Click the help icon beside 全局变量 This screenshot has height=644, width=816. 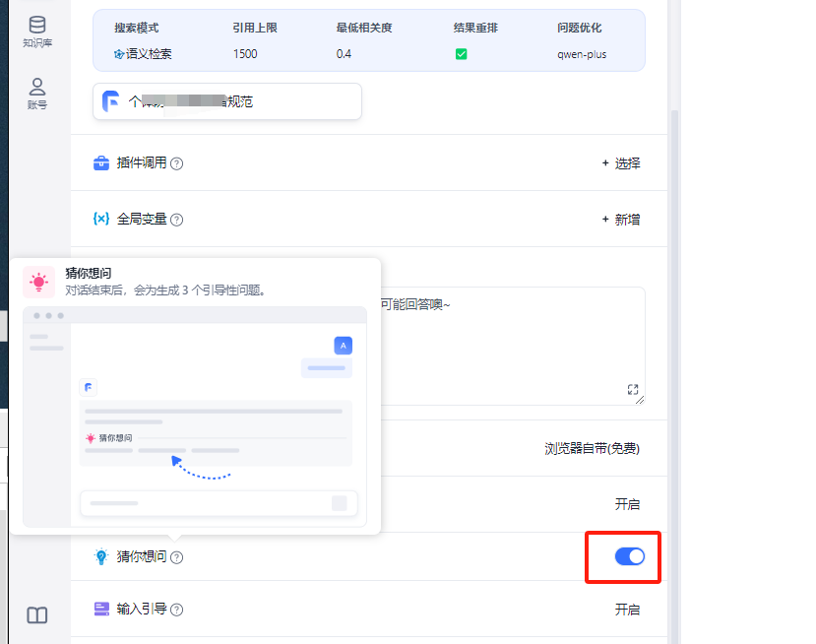(177, 220)
